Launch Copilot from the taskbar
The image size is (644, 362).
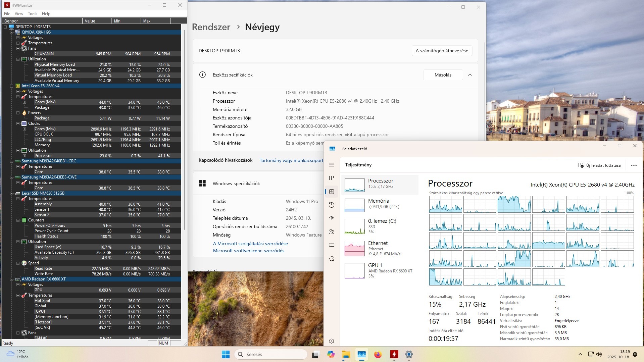point(331,354)
